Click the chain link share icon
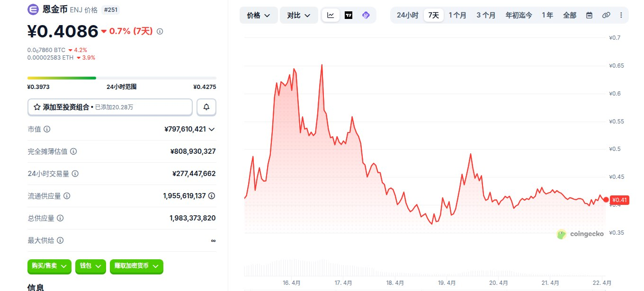 pyautogui.click(x=606, y=15)
